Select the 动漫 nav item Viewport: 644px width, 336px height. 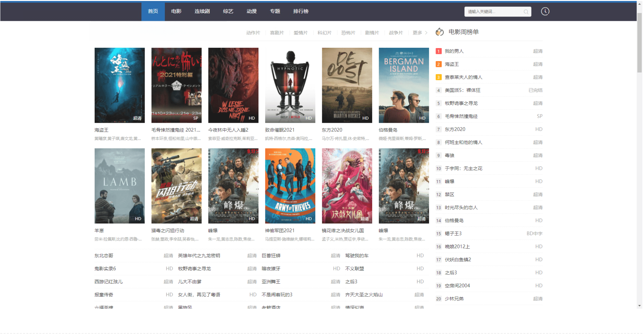pyautogui.click(x=251, y=11)
